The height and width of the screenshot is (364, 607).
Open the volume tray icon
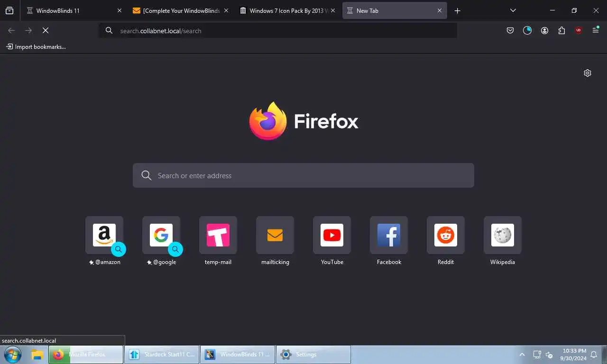(x=549, y=355)
